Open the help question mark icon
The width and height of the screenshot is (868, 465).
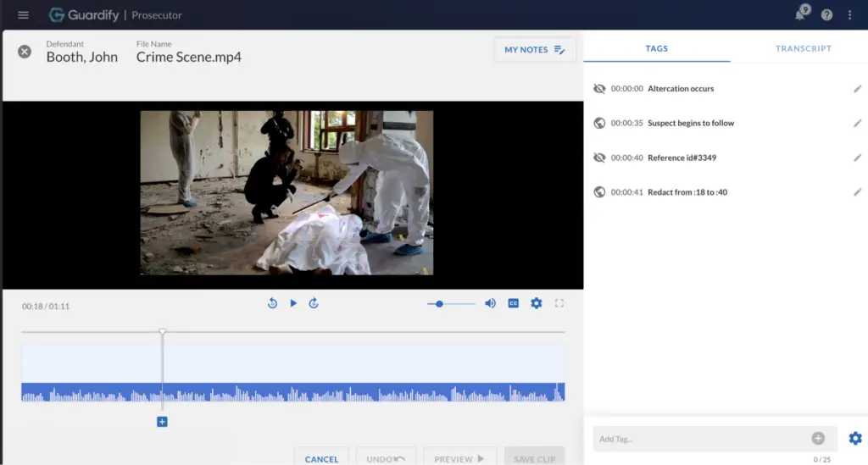pos(826,15)
